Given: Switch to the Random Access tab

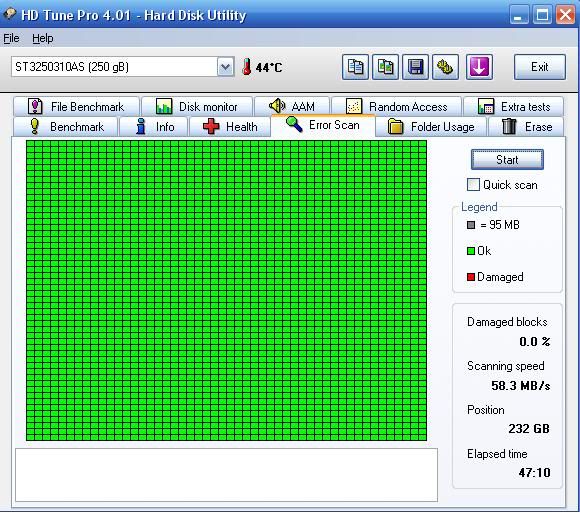Looking at the screenshot, I should pos(397,107).
